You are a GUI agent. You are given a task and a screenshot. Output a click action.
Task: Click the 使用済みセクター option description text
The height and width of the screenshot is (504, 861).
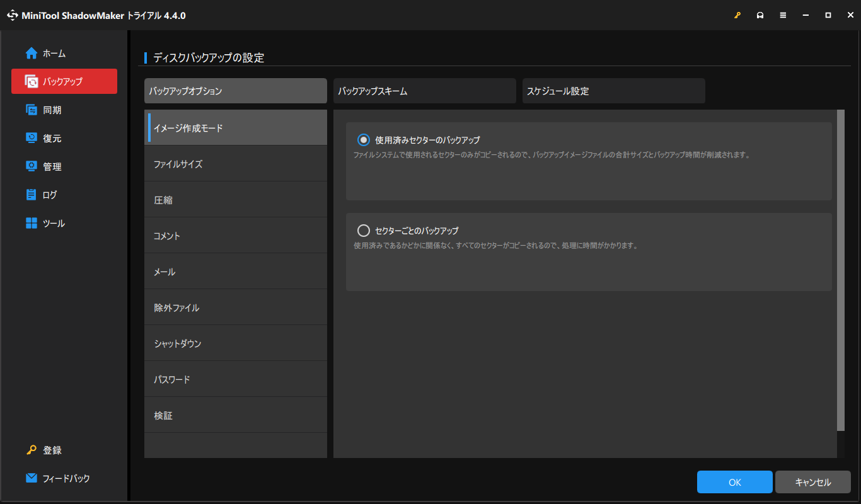coord(552,154)
